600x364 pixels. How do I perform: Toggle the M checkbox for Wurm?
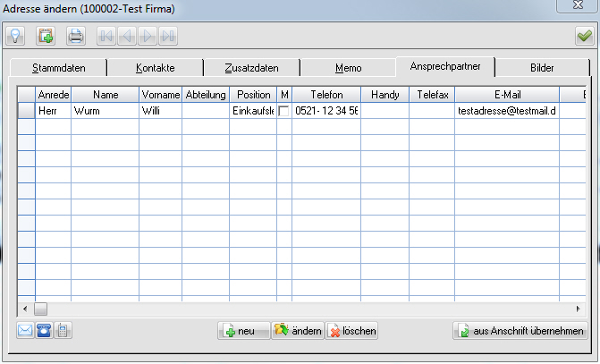point(283,111)
